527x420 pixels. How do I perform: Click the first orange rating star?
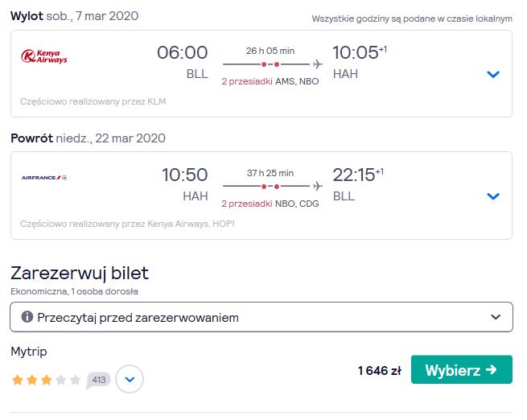(x=18, y=380)
